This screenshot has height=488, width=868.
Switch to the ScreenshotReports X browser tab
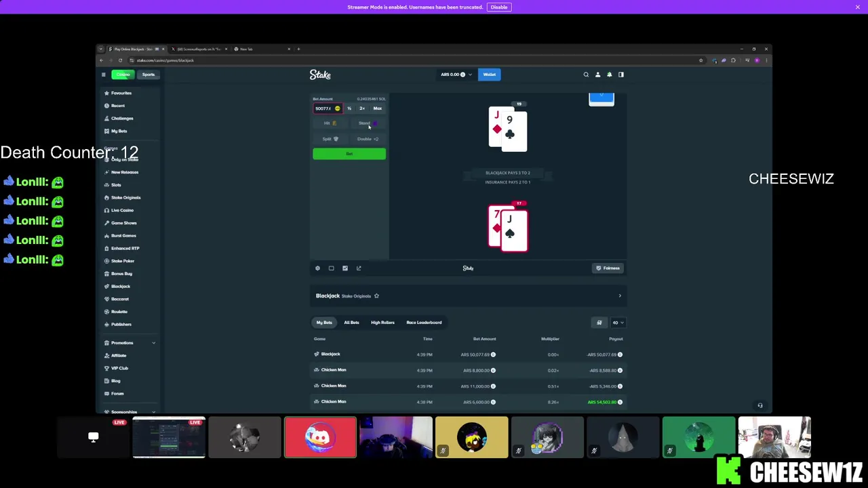pyautogui.click(x=199, y=49)
